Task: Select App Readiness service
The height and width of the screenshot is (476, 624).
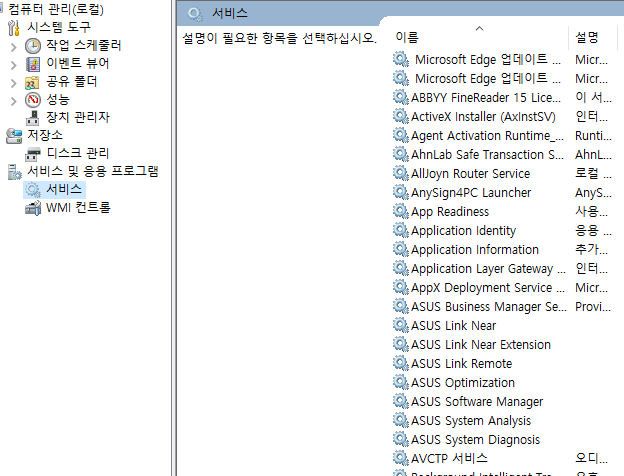Action: (x=450, y=212)
